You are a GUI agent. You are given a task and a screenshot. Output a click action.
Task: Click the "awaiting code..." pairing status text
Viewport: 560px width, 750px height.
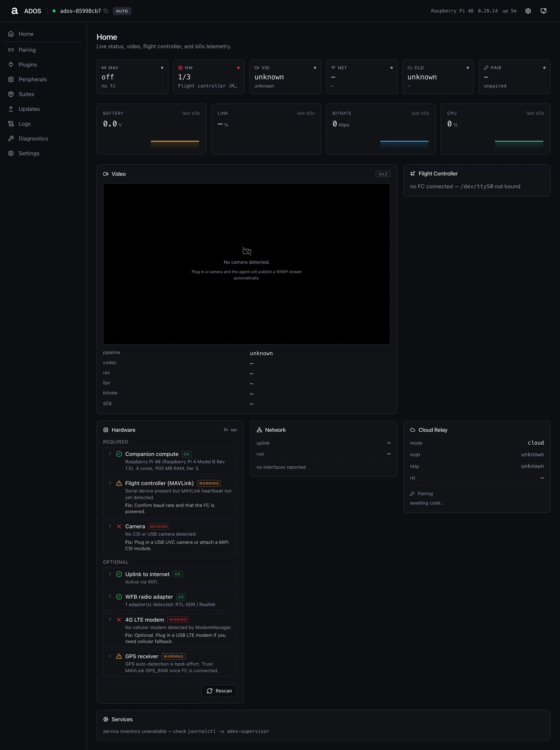point(427,503)
